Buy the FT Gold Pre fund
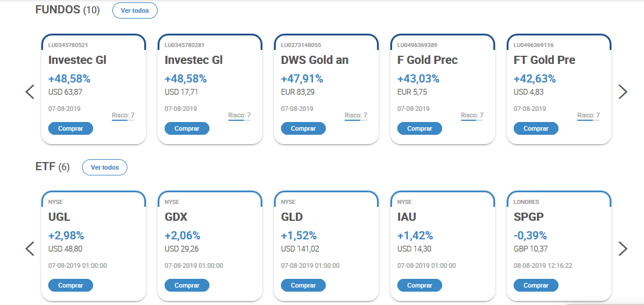The width and height of the screenshot is (644, 305). click(x=536, y=128)
